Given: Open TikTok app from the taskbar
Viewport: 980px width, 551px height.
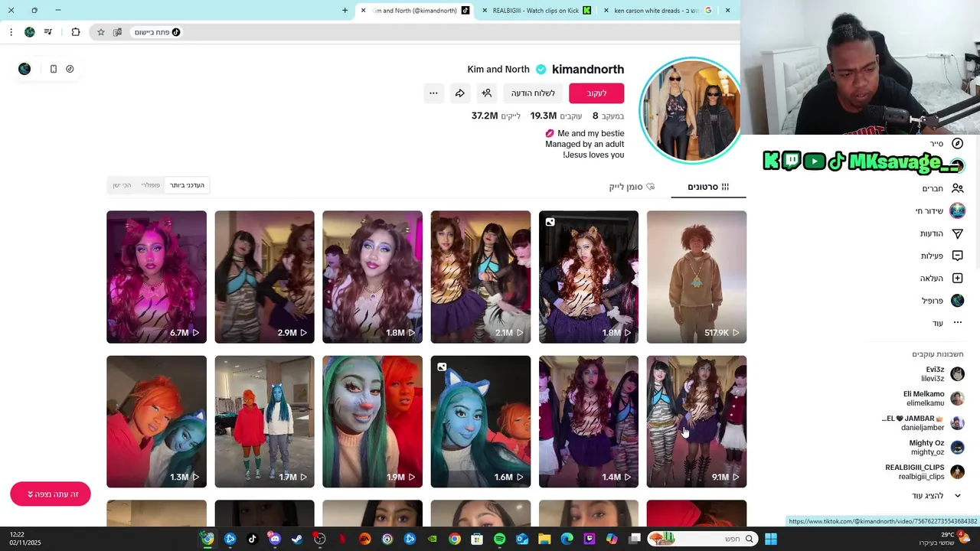Looking at the screenshot, I should point(252,539).
